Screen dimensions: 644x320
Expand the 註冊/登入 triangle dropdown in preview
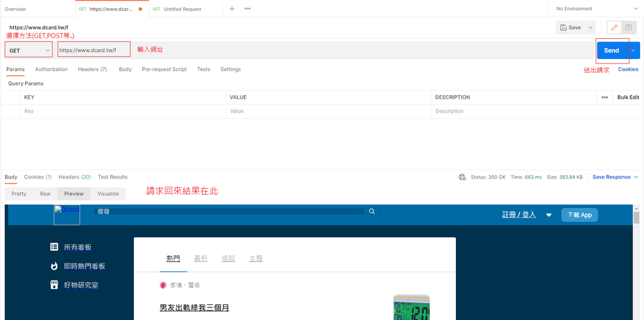coord(548,215)
